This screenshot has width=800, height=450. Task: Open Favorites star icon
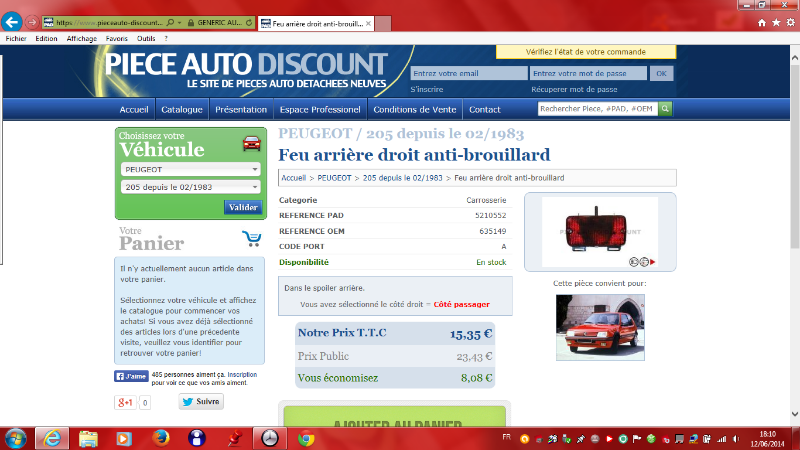776,22
